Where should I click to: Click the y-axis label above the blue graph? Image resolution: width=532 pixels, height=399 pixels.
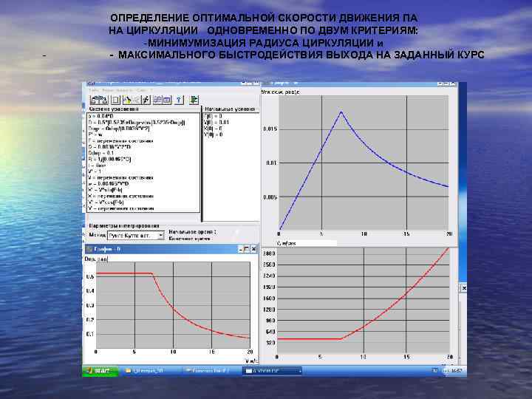(281, 92)
